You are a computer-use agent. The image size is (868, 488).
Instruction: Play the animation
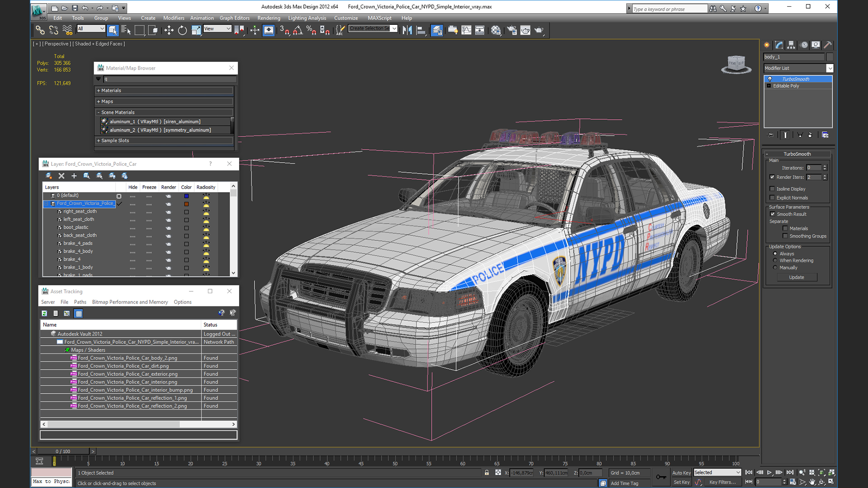[x=769, y=473]
